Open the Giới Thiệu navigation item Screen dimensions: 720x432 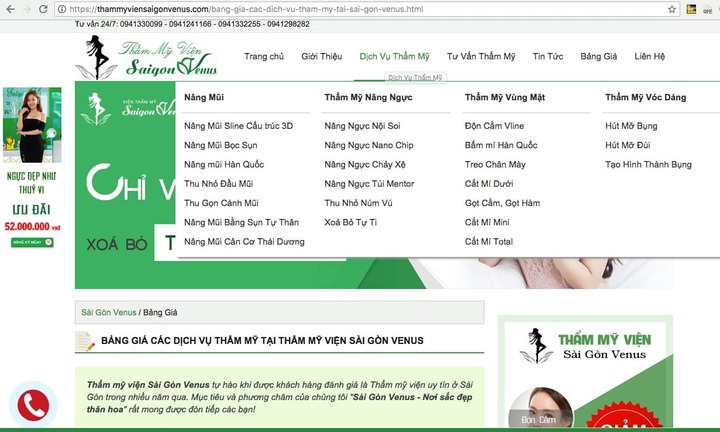click(323, 57)
